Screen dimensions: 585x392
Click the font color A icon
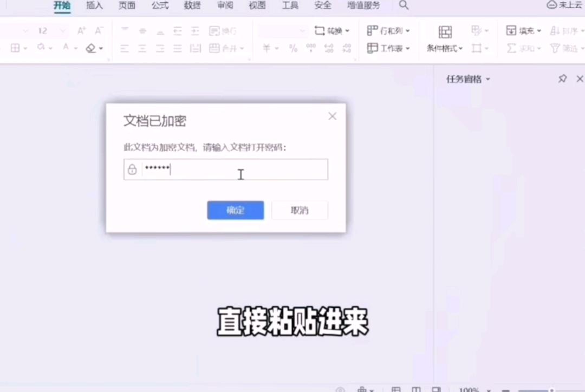coord(66,48)
